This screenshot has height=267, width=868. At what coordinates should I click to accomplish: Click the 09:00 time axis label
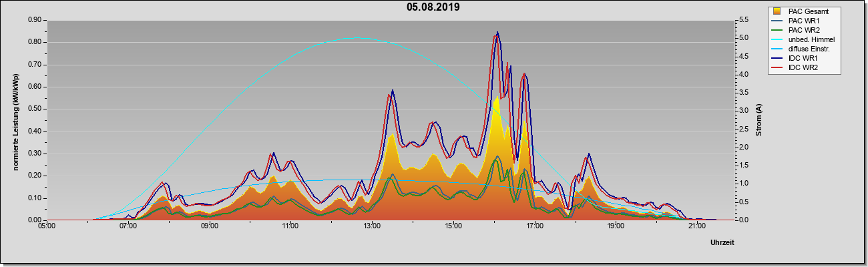[x=210, y=226]
